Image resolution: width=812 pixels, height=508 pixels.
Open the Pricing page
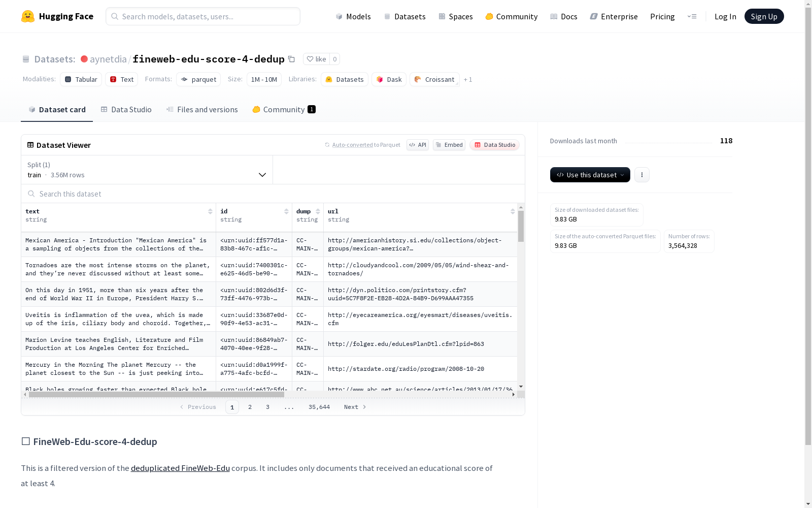point(662,17)
